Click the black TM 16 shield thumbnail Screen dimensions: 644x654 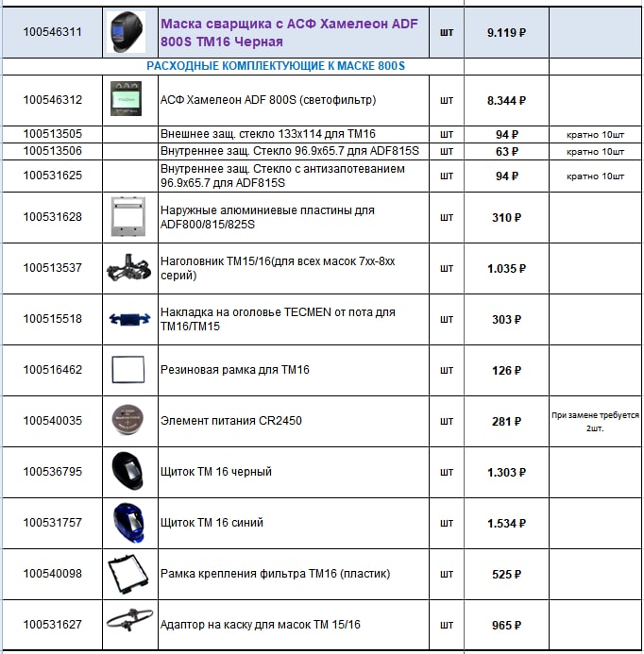(x=127, y=471)
